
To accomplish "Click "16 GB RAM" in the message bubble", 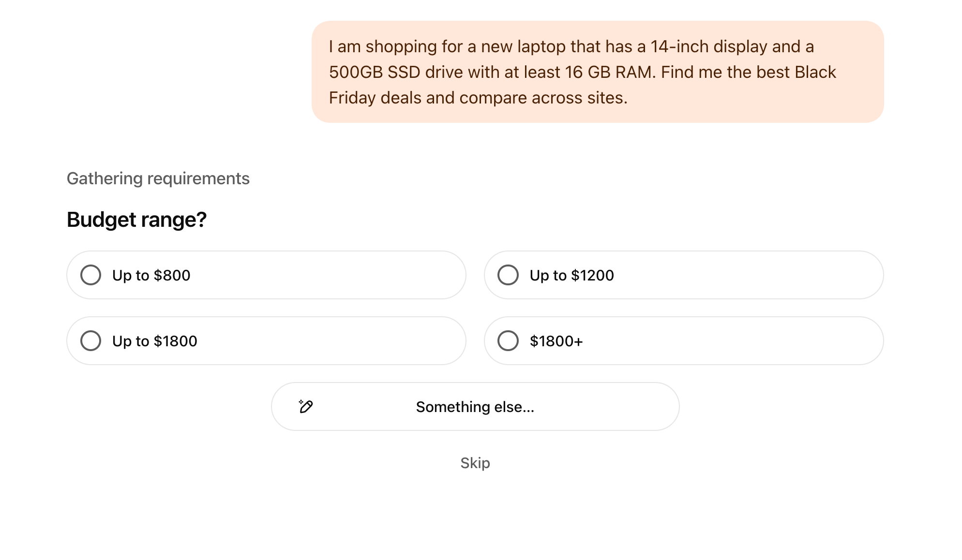I will tap(609, 73).
